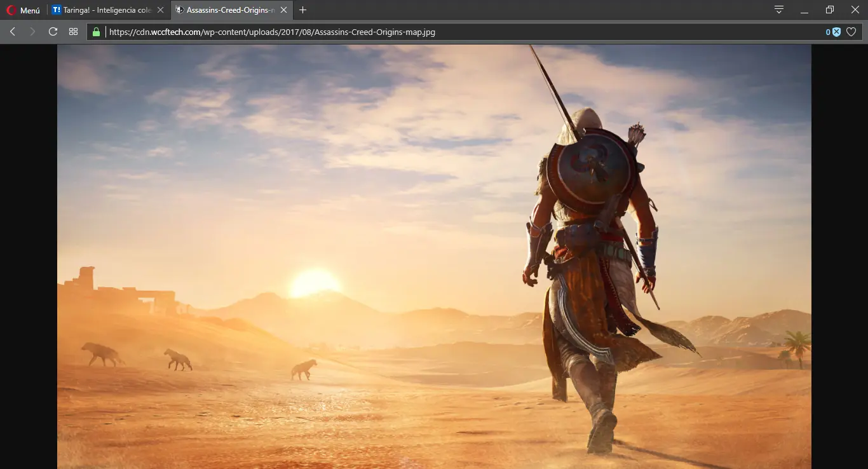Open the ad blocker shield badge
868x469 pixels.
[x=834, y=32]
